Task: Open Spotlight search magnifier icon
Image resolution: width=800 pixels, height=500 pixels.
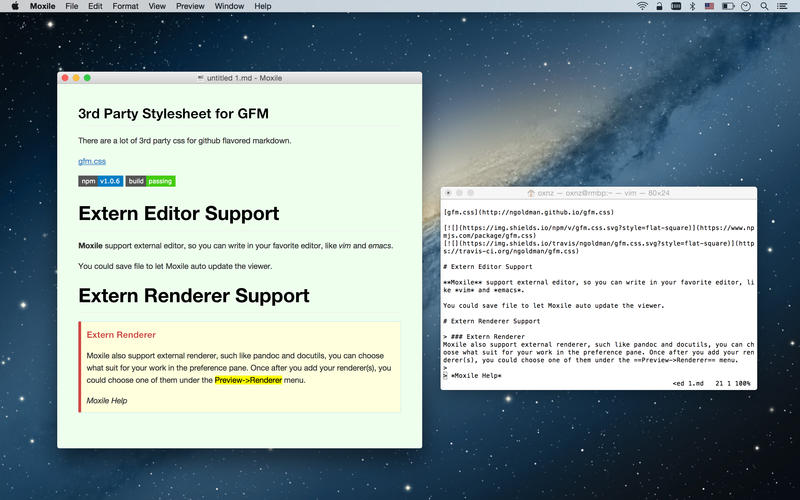Action: coord(764,6)
